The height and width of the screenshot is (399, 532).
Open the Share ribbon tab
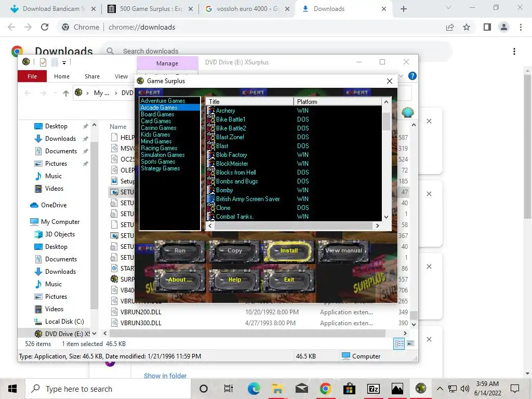(x=92, y=76)
